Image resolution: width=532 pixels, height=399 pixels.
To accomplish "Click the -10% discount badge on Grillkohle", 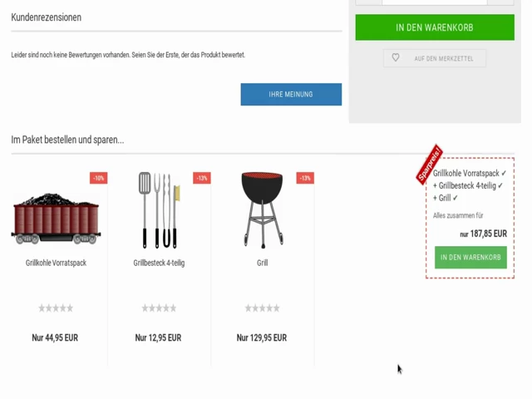I will point(98,178).
